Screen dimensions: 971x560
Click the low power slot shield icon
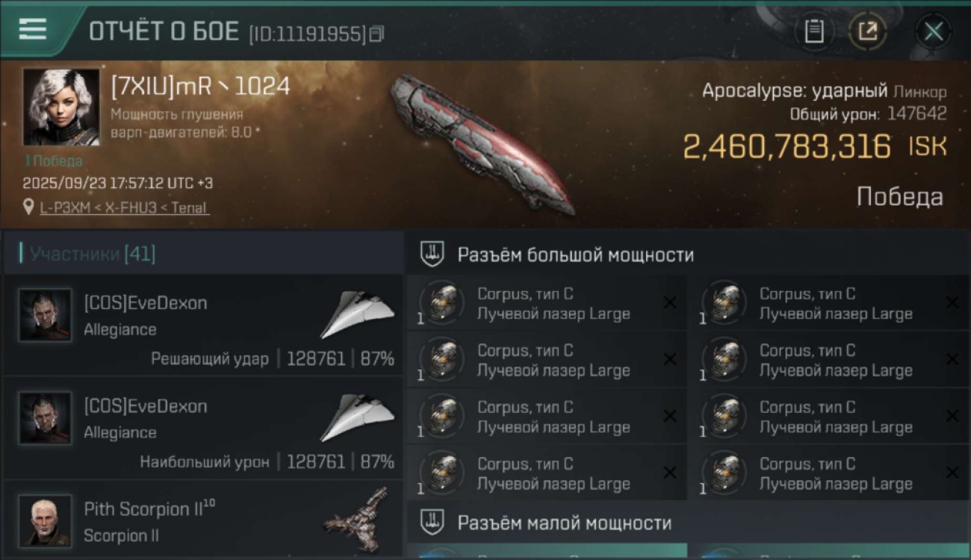432,522
